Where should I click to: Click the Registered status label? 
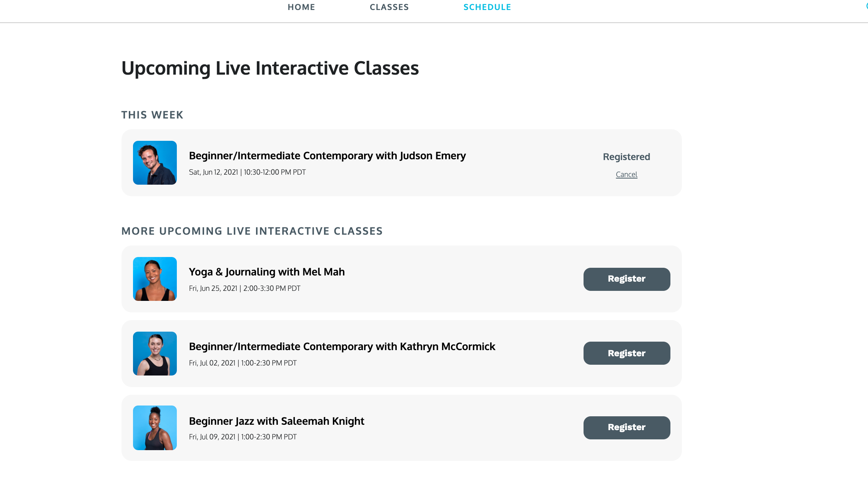point(626,157)
